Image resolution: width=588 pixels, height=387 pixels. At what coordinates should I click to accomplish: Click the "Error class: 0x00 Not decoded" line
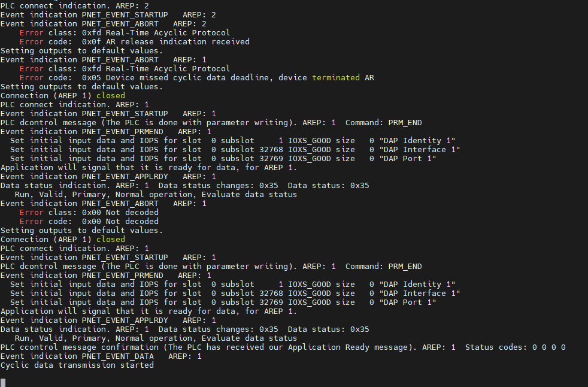89,212
